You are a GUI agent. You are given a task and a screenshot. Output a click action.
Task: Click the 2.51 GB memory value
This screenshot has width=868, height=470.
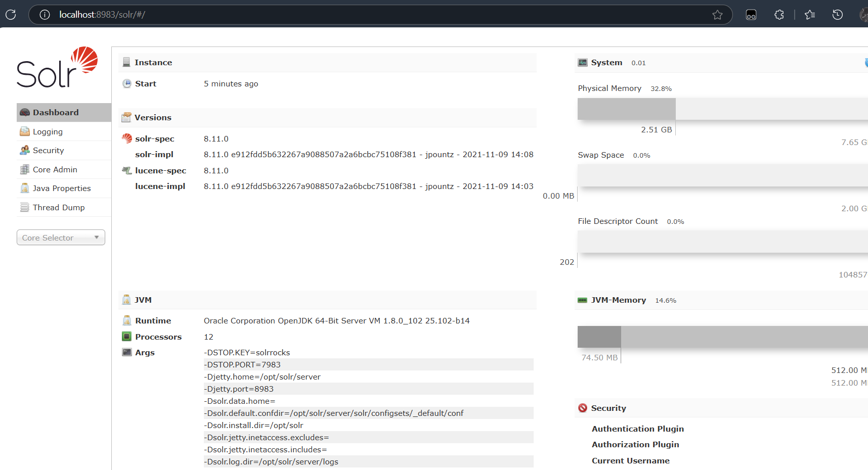[657, 129]
